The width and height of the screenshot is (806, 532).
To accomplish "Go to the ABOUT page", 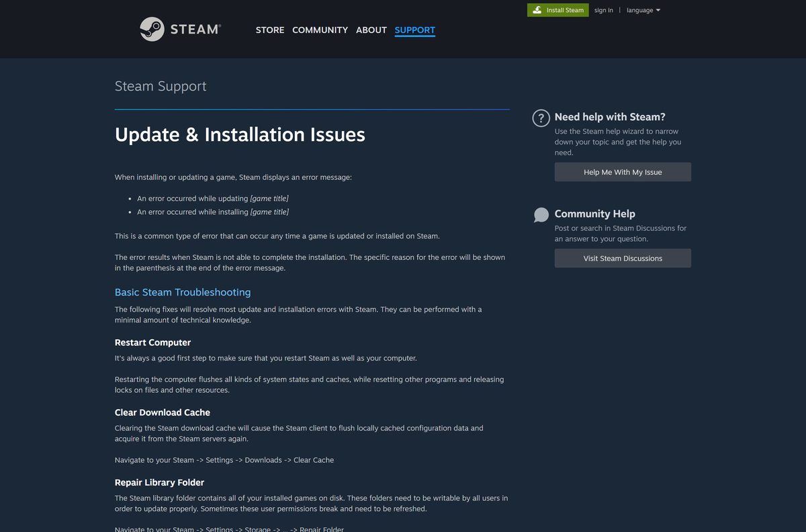I will click(x=371, y=30).
